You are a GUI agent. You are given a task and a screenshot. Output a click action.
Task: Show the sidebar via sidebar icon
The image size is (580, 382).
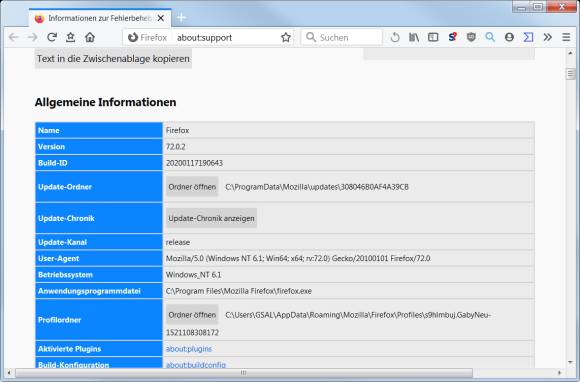(433, 37)
